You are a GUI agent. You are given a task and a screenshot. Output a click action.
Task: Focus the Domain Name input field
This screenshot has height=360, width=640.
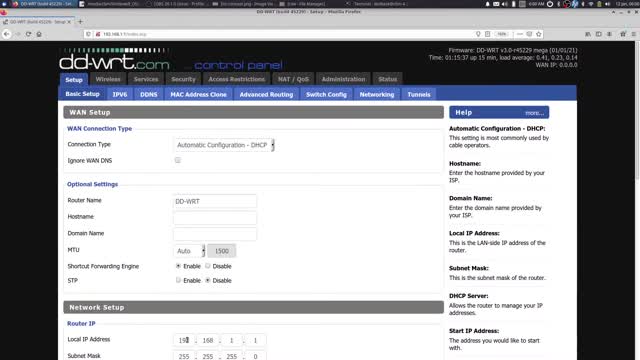click(x=215, y=234)
